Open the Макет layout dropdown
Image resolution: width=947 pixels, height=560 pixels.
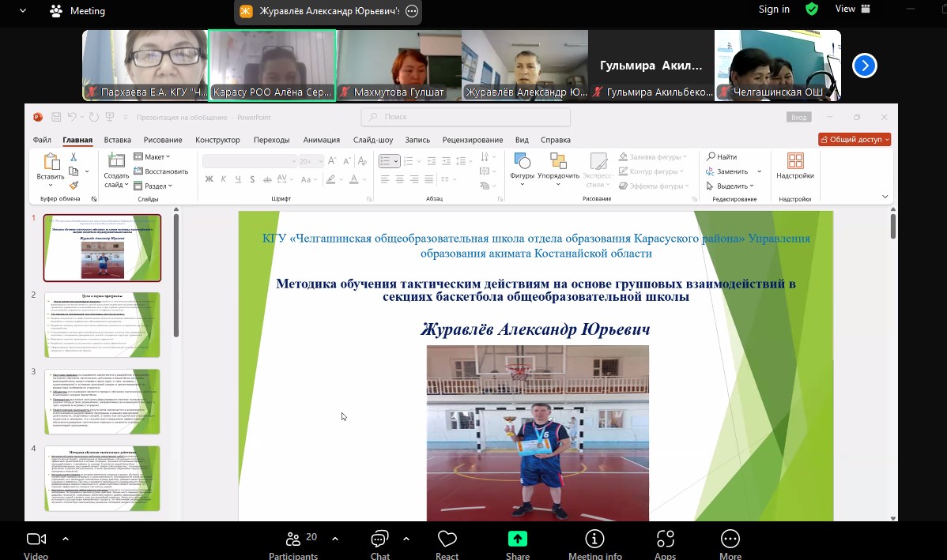[153, 157]
